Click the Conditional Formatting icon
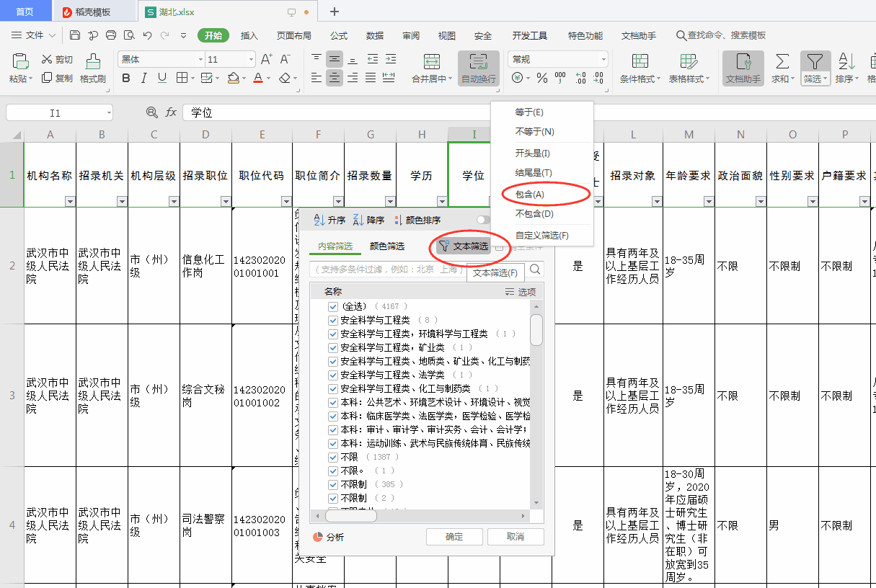The height and width of the screenshot is (588, 876). click(x=640, y=61)
